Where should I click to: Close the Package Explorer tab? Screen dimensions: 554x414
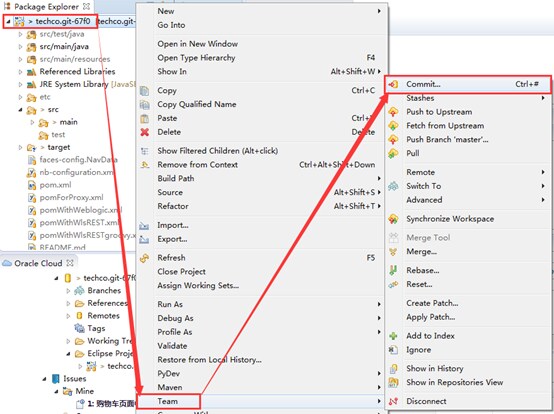coord(87,6)
